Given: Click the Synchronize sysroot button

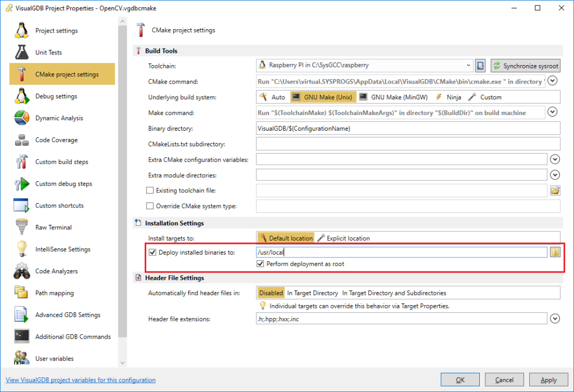Looking at the screenshot, I should pyautogui.click(x=525, y=66).
